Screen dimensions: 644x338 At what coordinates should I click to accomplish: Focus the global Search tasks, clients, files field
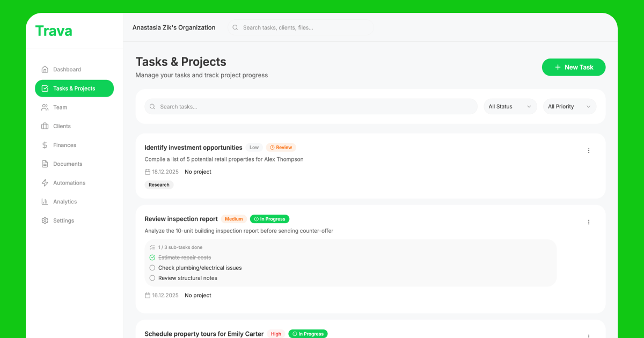pyautogui.click(x=301, y=27)
